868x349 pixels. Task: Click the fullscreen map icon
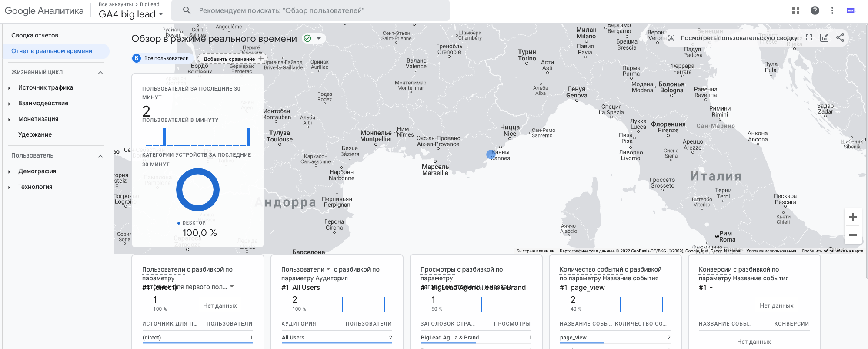809,38
